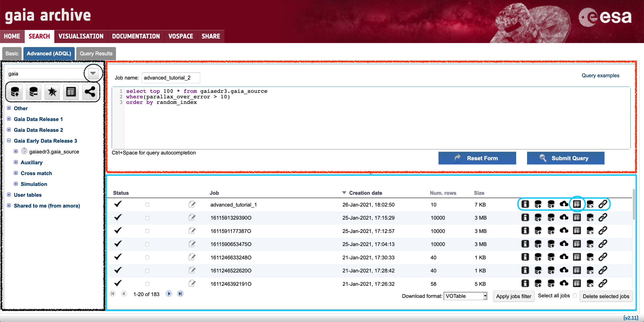This screenshot has width=644, height=322.
Task: Expand Gaia Data Release 1 node
Action: [x=9, y=119]
